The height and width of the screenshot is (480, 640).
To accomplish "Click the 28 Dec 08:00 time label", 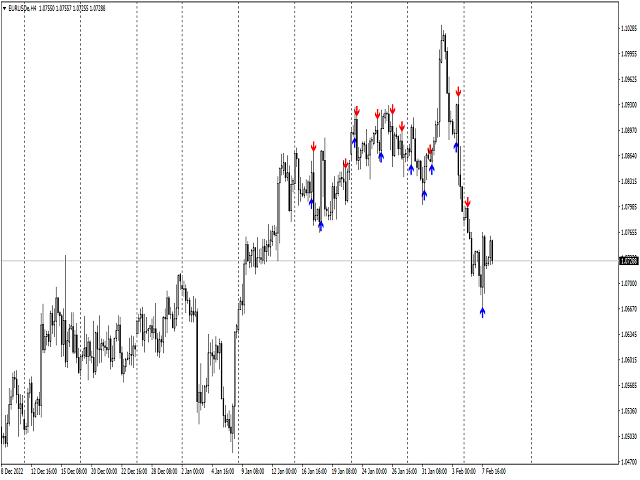I will point(164,471).
